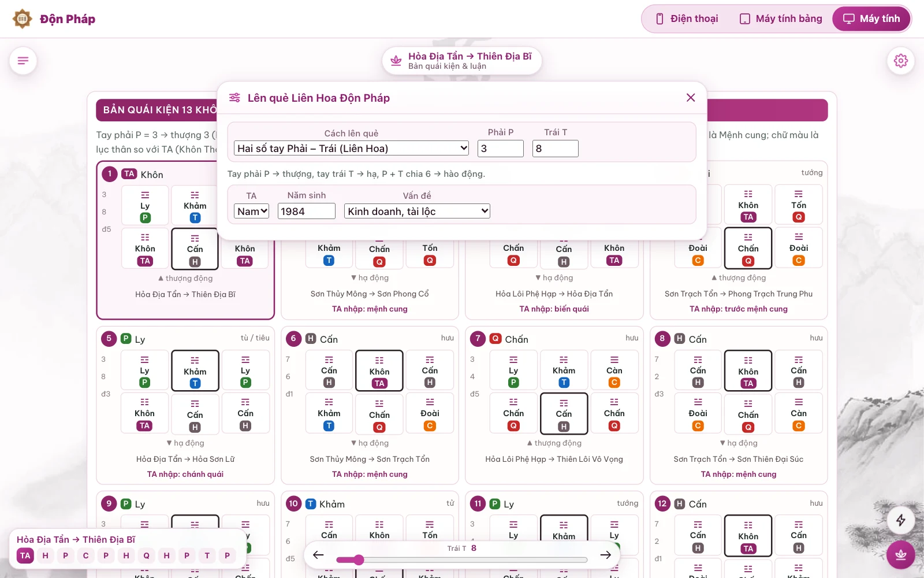
Task: Select card 10 Khảm
Action: point(370,535)
